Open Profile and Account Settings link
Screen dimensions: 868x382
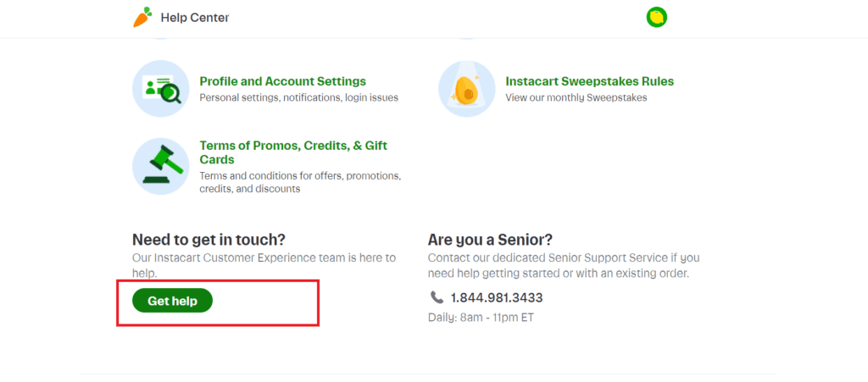tap(283, 81)
